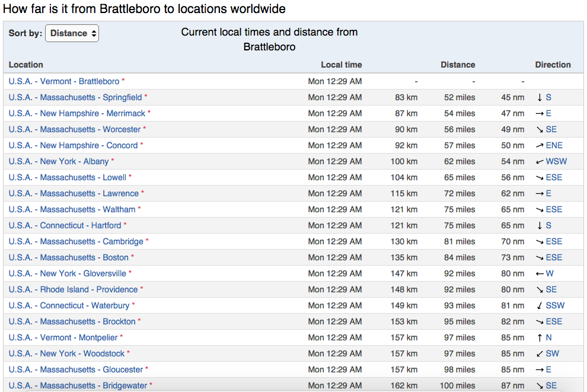
Task: Click the right arrow icon in Merrimack row
Action: [x=540, y=113]
